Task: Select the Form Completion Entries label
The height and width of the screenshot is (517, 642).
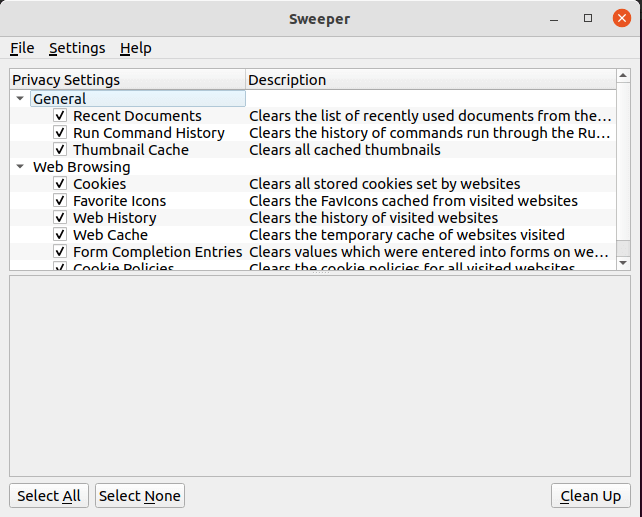Action: tap(158, 252)
